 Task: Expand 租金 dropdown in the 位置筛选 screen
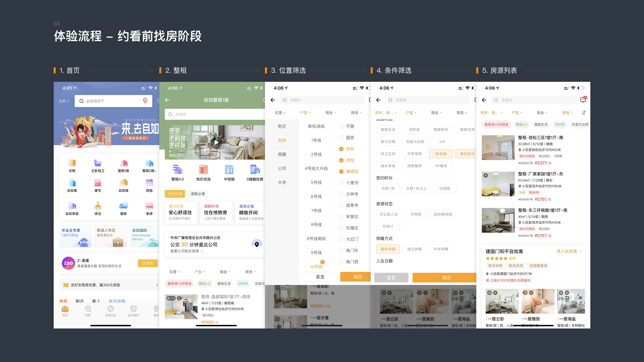point(331,113)
